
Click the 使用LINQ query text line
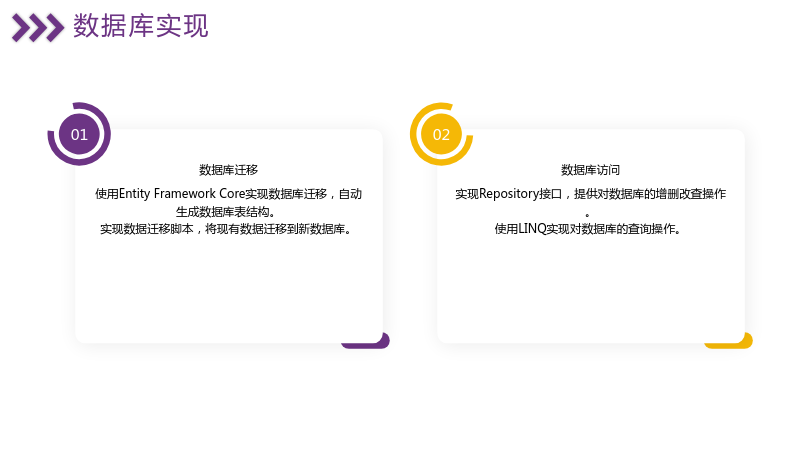(x=590, y=229)
